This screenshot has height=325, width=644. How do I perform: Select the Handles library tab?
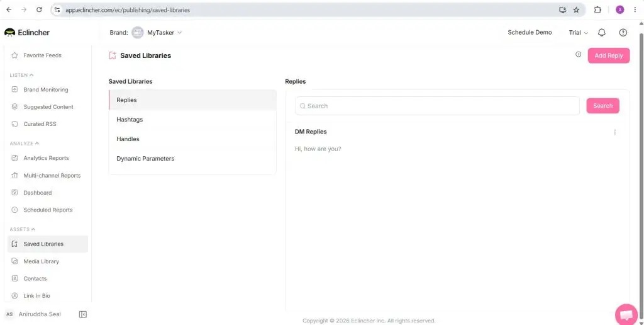tap(192, 139)
